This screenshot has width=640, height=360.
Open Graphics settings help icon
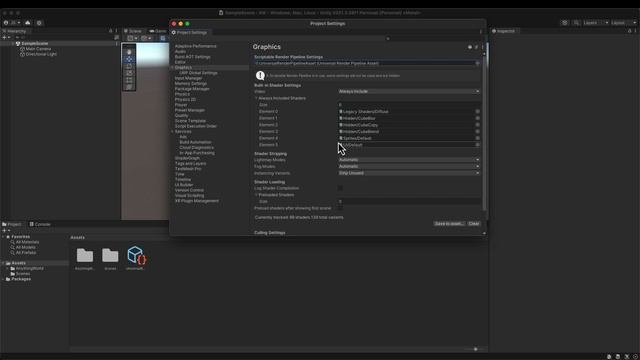click(470, 47)
